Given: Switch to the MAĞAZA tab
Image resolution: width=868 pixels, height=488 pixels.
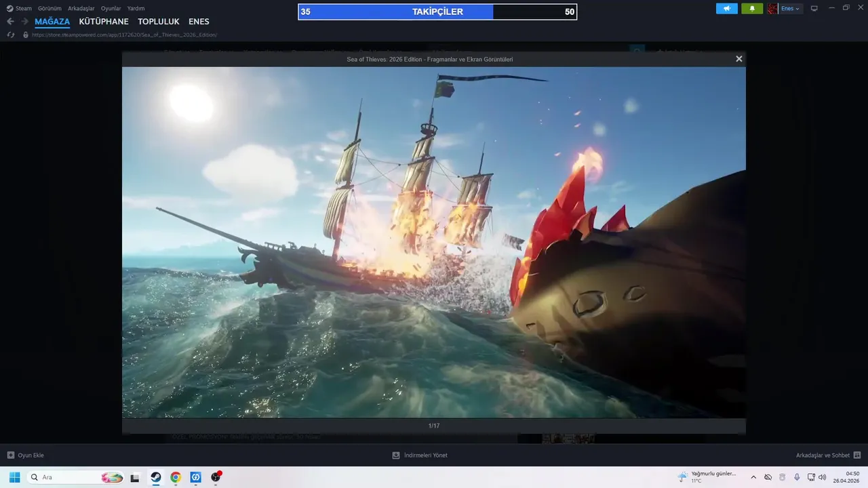Looking at the screenshot, I should click(x=52, y=22).
